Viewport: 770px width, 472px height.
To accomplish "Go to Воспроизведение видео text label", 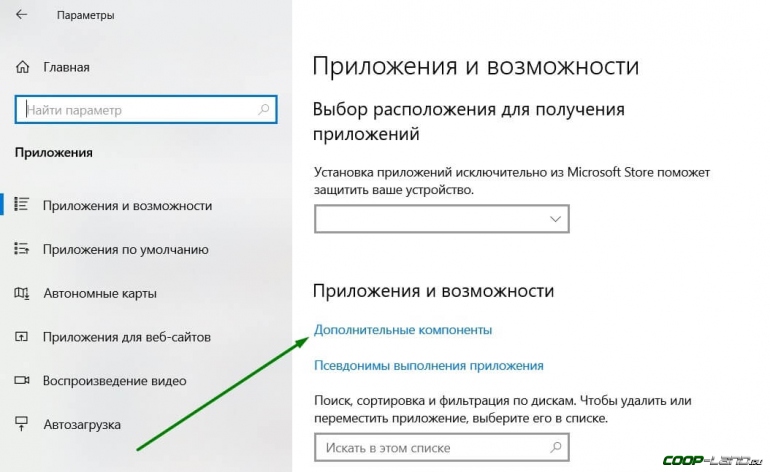I will coord(115,381).
